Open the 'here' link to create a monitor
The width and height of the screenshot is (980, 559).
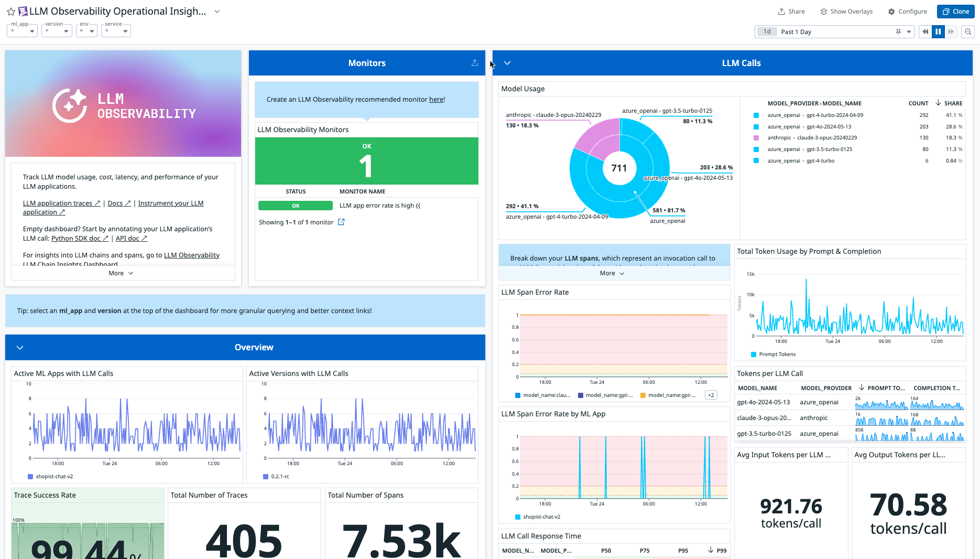coord(435,99)
